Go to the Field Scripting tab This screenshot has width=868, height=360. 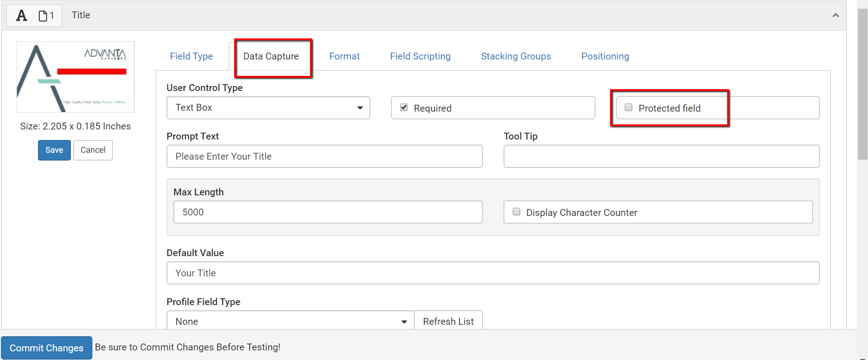click(x=420, y=56)
